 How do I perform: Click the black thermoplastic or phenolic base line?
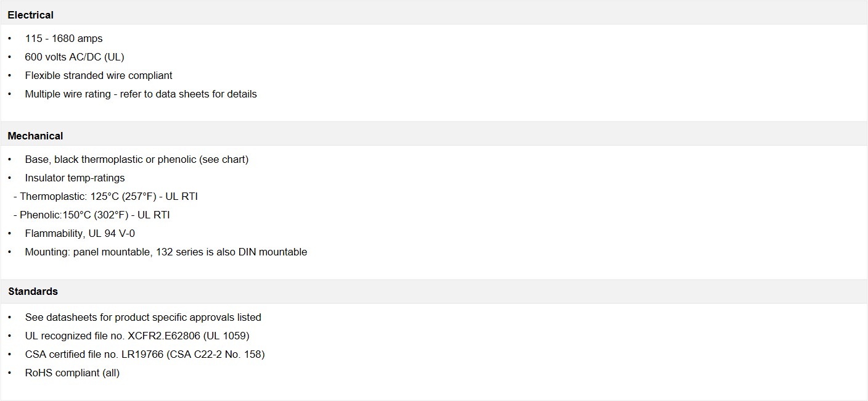click(x=137, y=159)
